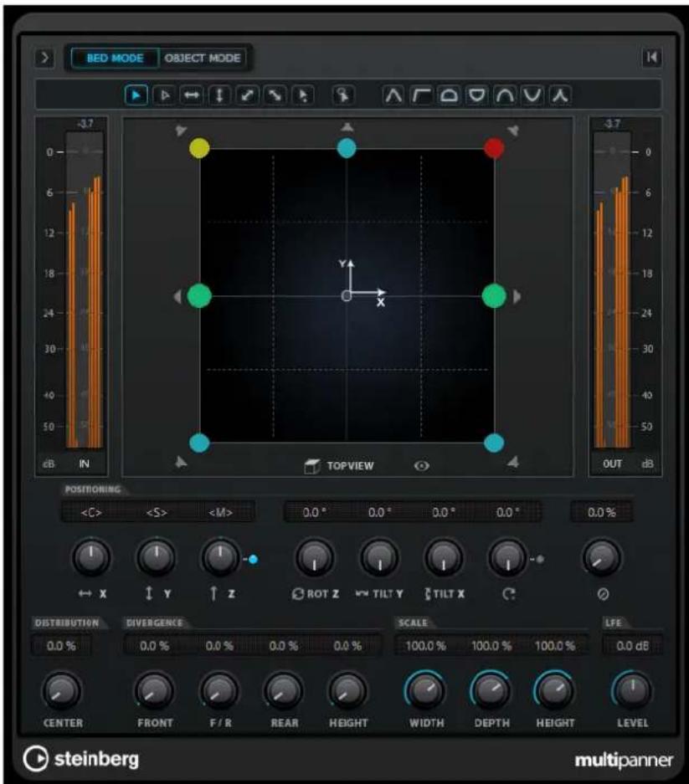This screenshot has width=689, height=784.
Task: Click the green right side speaker dot
Action: (494, 296)
